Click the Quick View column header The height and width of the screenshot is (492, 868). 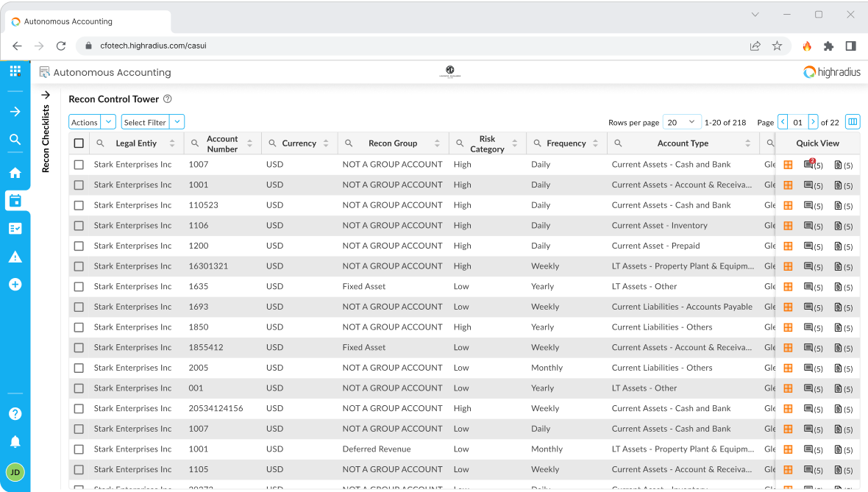(x=818, y=143)
